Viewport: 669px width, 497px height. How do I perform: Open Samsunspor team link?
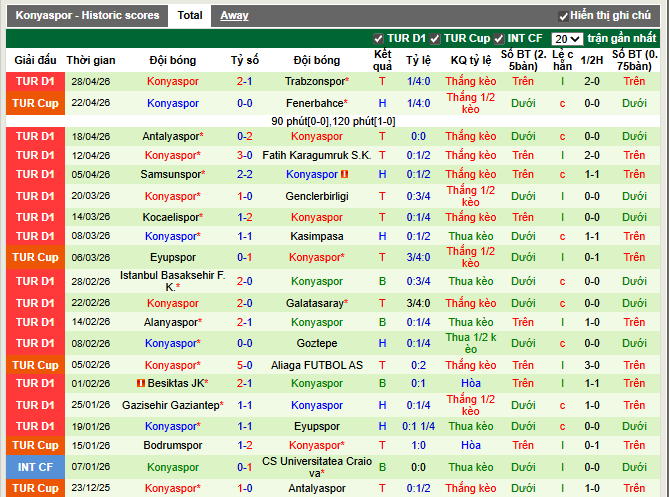[171, 174]
